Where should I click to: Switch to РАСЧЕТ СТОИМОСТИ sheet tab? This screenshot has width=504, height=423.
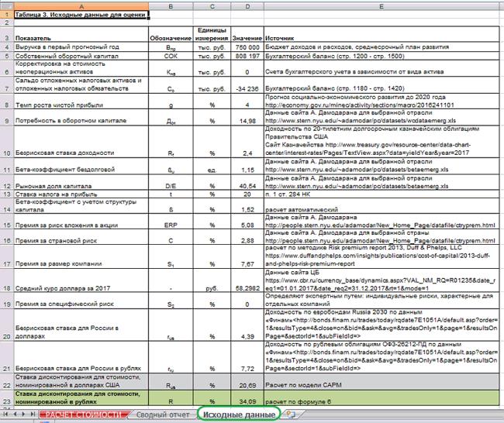[x=84, y=414]
